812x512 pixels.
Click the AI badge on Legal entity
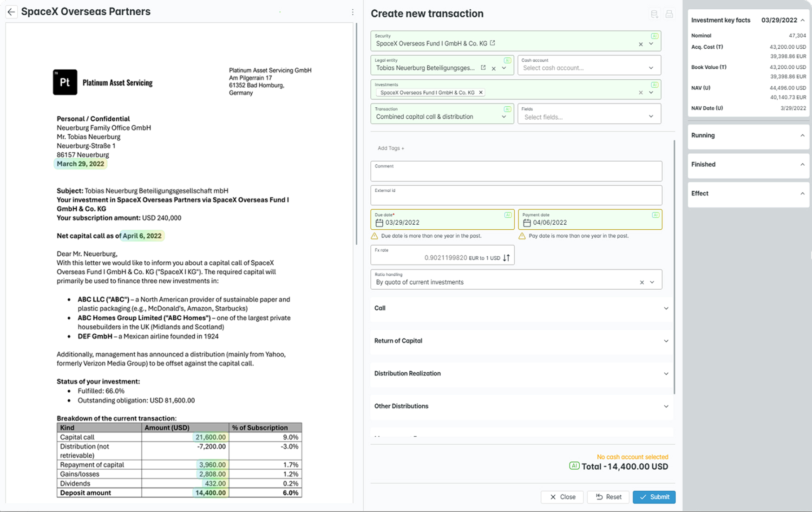pyautogui.click(x=507, y=60)
